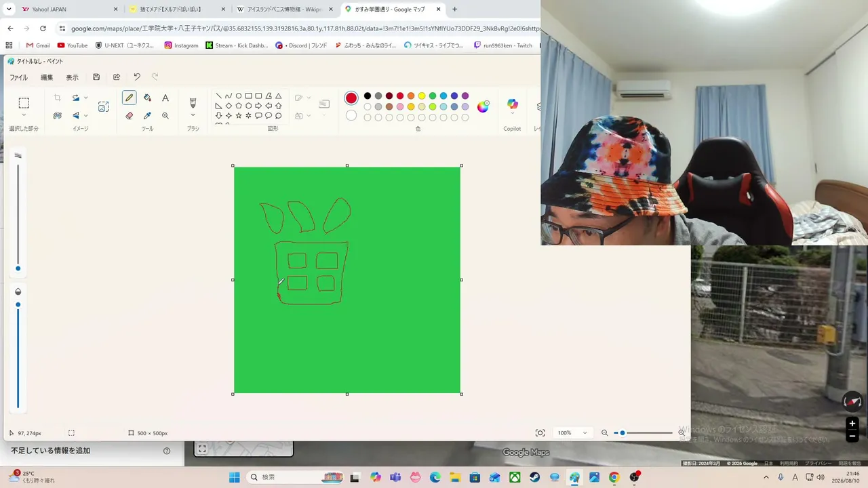Viewport: 868px width, 488px height.
Task: Open the 表示 menu
Action: (x=72, y=77)
